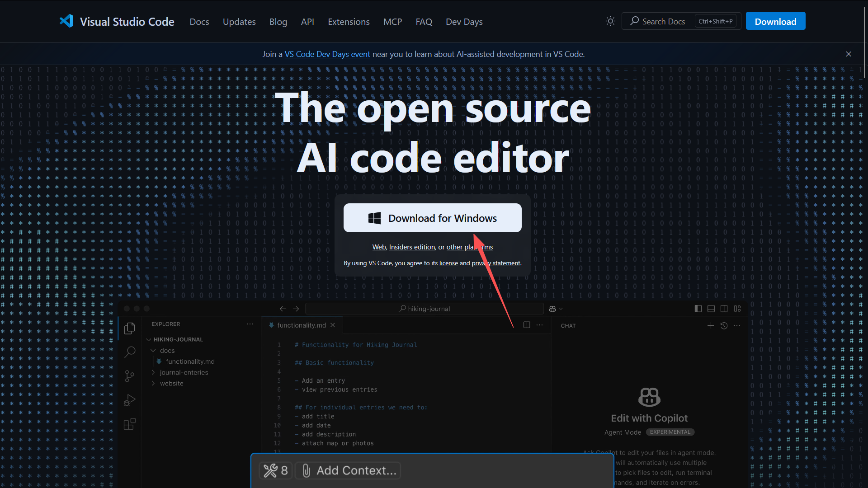868x488 pixels.
Task: Open the Source Control icon
Action: pyautogui.click(x=129, y=376)
